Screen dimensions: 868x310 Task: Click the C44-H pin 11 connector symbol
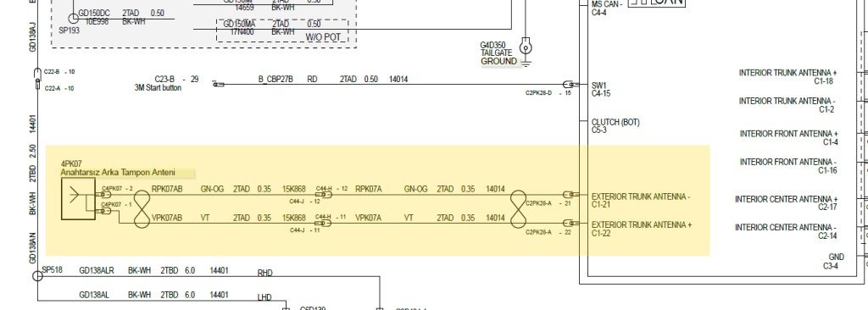pos(324,223)
